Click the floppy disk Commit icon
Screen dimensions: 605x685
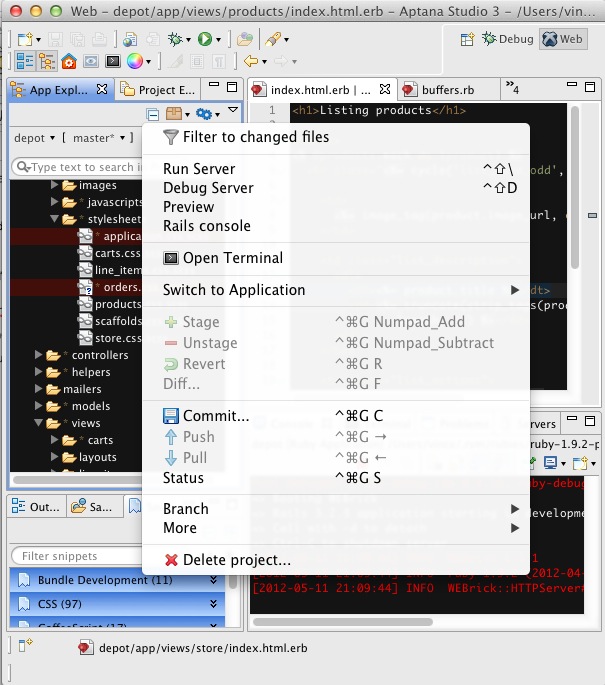pos(171,416)
